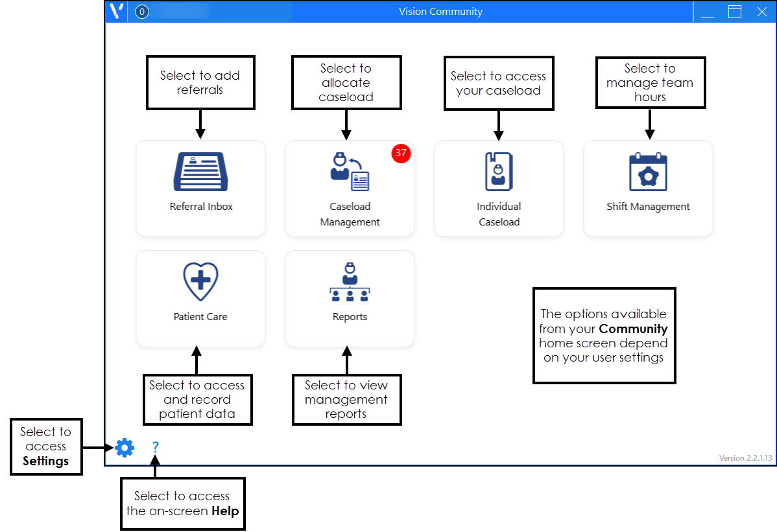Click the Version 2.2.1.13 text
The image size is (777, 532).
(x=745, y=457)
